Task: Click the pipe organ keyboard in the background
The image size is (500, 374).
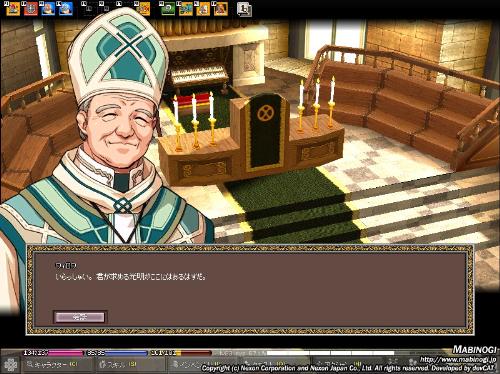Action: point(199,74)
